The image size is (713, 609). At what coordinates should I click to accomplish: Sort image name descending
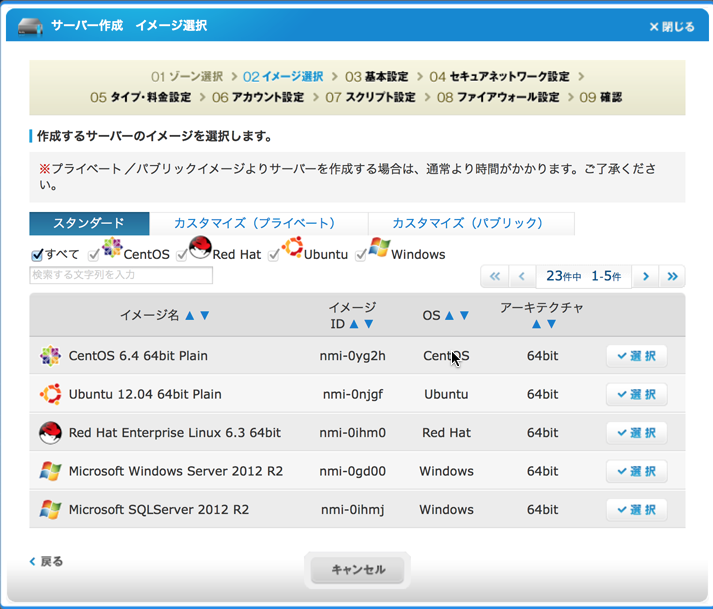click(205, 315)
